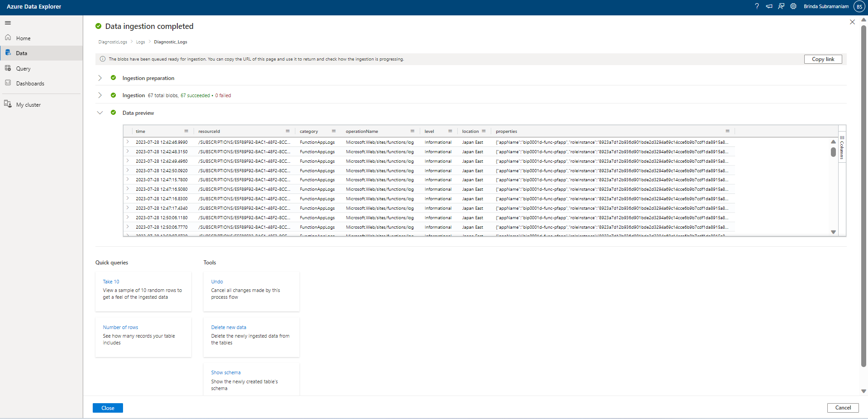Collapse the Data preview section
This screenshot has width=868, height=419.
100,113
